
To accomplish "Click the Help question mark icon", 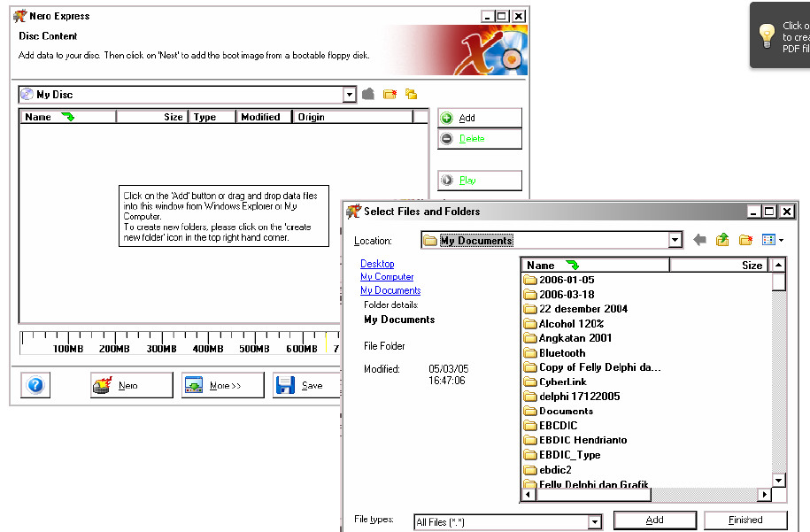I will 35,385.
